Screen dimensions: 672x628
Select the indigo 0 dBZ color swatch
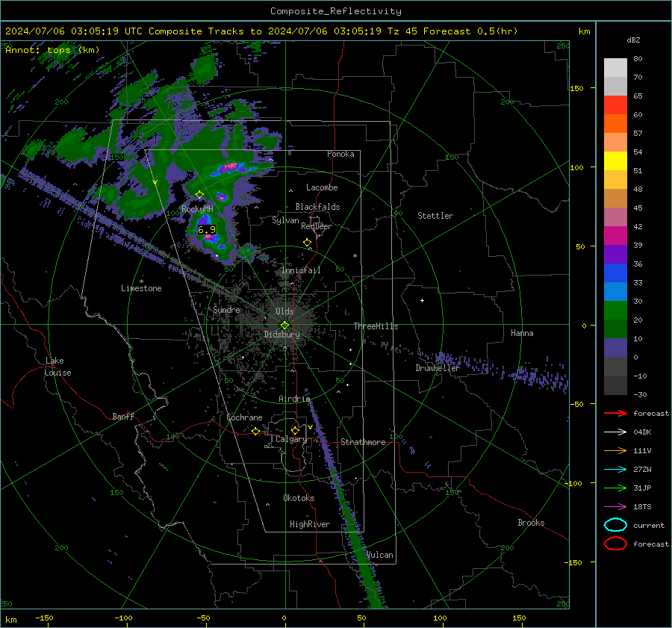pos(615,348)
